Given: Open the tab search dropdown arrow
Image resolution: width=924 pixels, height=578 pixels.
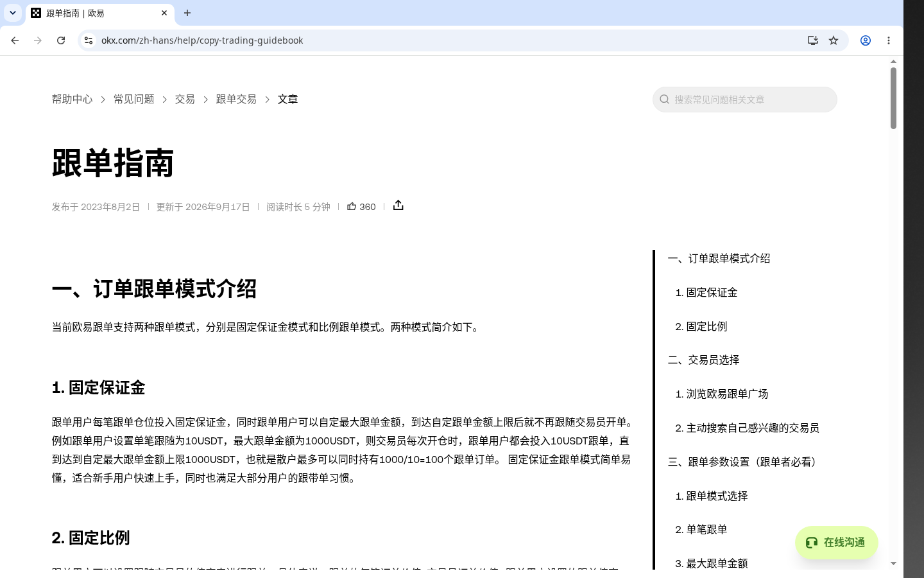Looking at the screenshot, I should pos(13,13).
